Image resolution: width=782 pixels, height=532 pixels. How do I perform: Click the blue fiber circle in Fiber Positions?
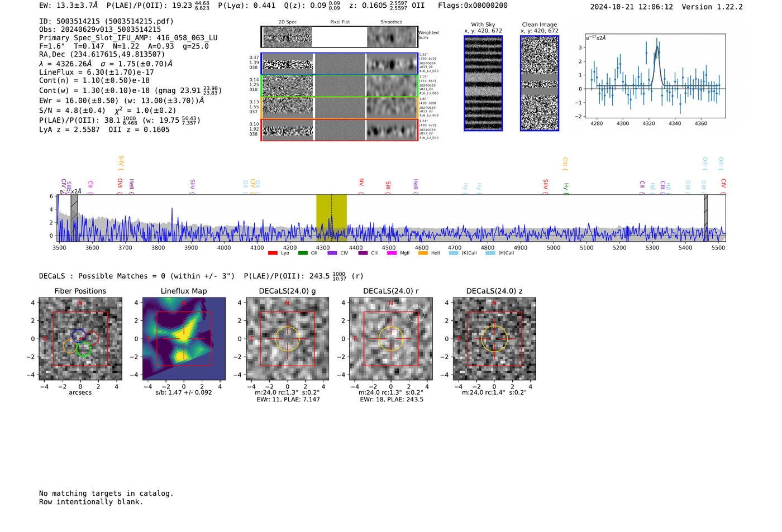pos(79,336)
